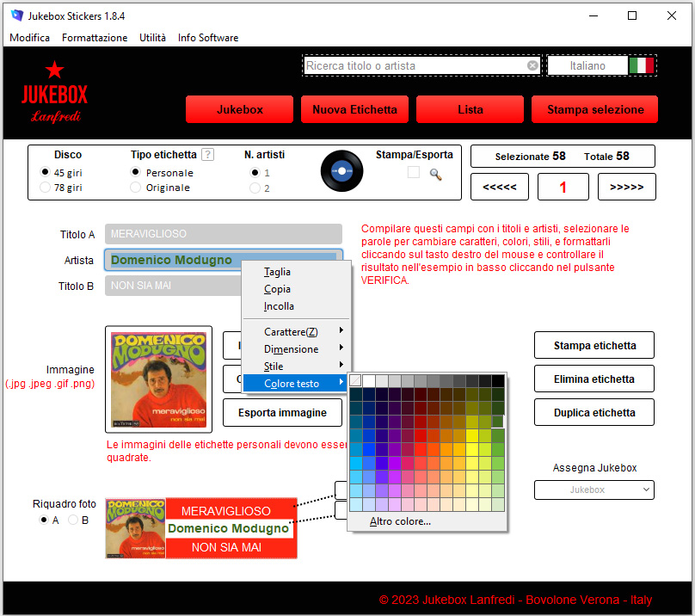Open the Info Software menu
Viewport: 695px width, 616px height.
[208, 38]
